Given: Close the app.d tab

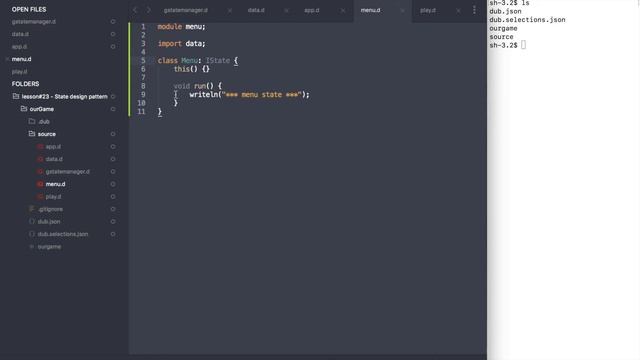Looking at the screenshot, I should [x=343, y=11].
